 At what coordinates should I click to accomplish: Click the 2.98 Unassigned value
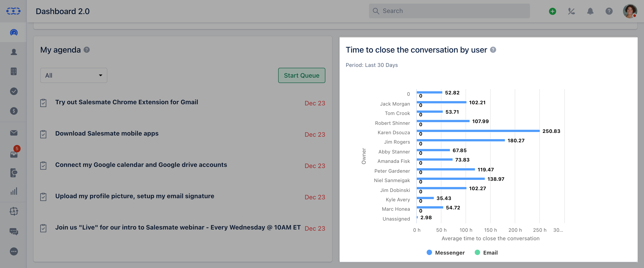[426, 217]
